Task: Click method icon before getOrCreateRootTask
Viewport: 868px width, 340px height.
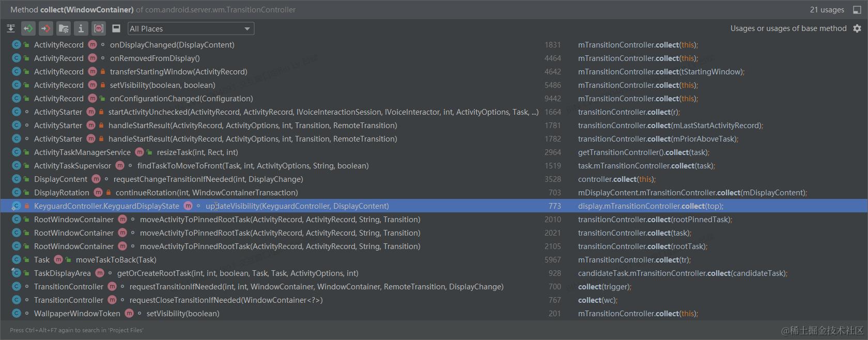Action: tap(100, 273)
